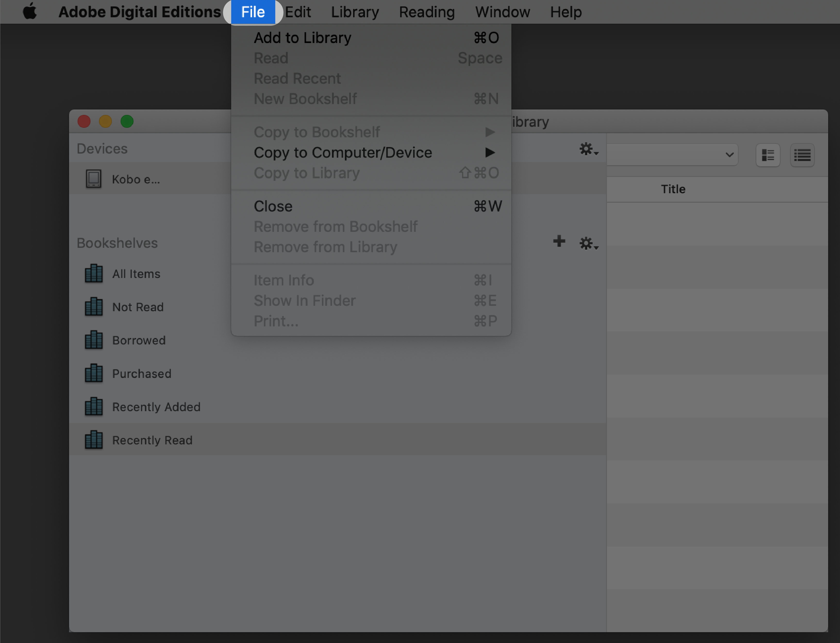Click the Borrowed bookshelf icon
This screenshot has height=643, width=840.
click(x=93, y=340)
